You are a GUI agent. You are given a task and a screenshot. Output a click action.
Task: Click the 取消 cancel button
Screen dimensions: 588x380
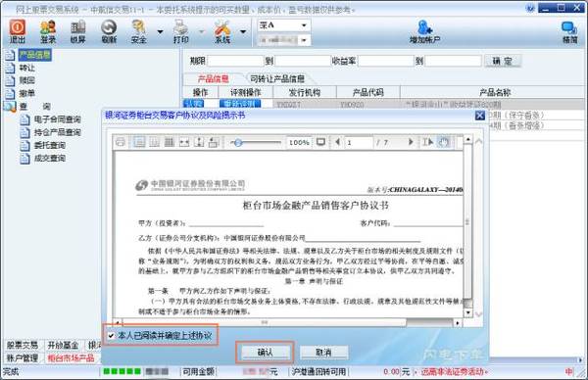323,353
